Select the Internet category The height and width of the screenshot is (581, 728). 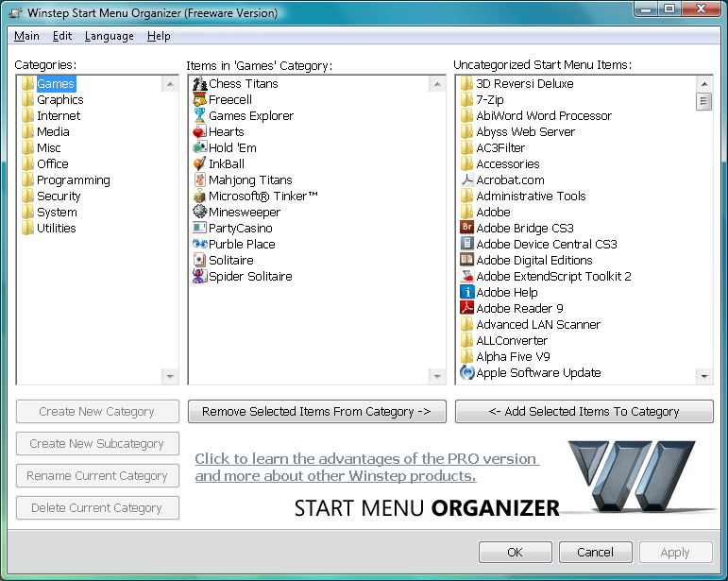59,115
